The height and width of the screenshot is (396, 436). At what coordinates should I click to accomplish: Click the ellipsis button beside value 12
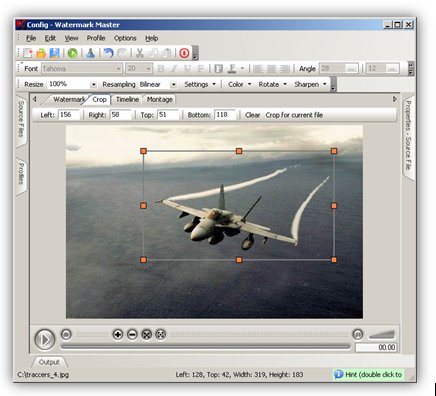pos(392,69)
